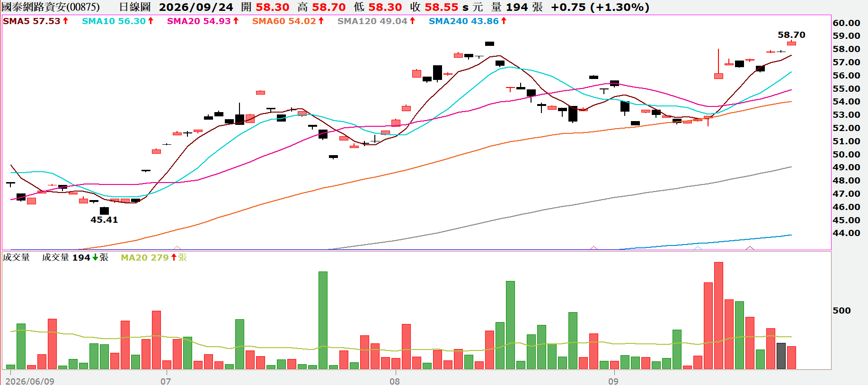Click the orange triangle marker on the price baseline
Screen dimensions: 868x385
(177, 248)
